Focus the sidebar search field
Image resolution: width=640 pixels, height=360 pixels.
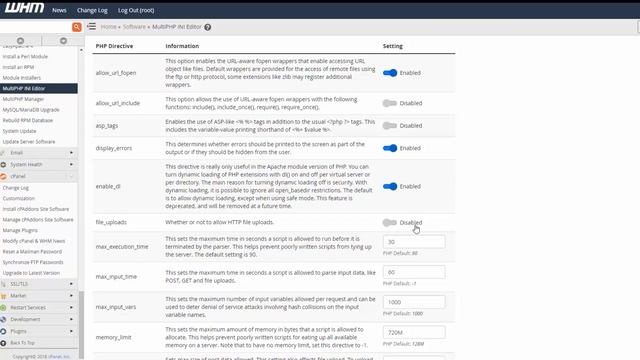pyautogui.click(x=36, y=27)
